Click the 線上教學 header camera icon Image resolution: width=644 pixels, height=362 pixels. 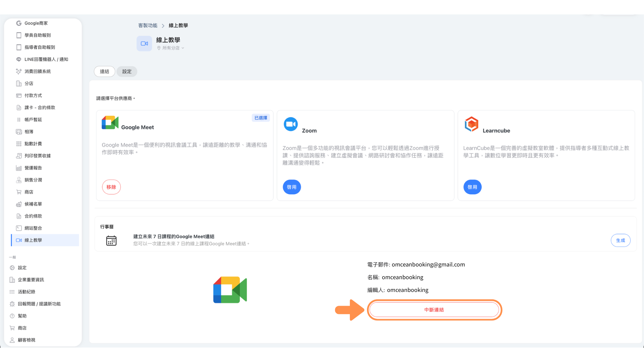click(x=144, y=44)
